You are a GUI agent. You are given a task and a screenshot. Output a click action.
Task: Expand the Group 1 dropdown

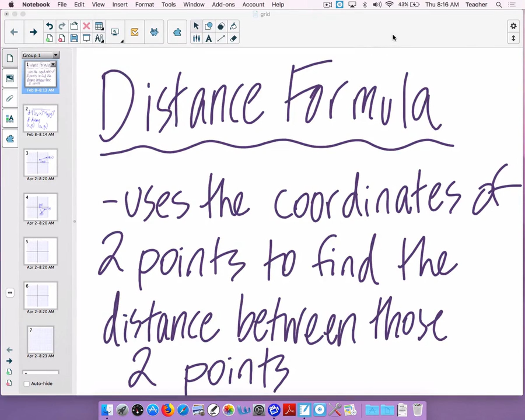pos(56,55)
